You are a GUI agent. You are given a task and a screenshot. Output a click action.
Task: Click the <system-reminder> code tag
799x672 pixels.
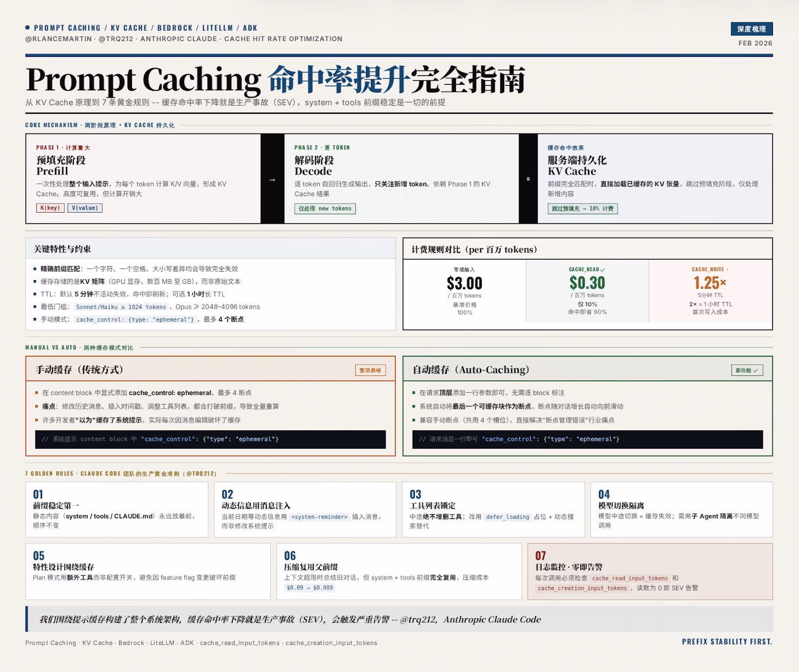pos(320,517)
